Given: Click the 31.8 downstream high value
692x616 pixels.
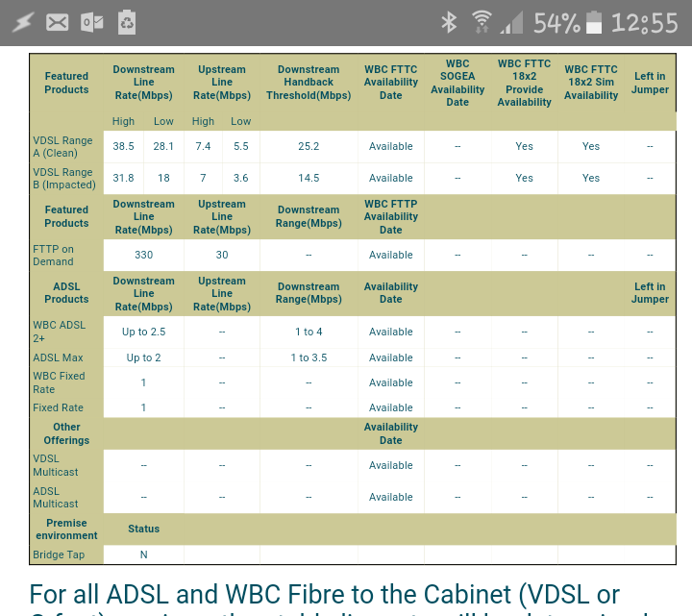Looking at the screenshot, I should click(123, 178).
